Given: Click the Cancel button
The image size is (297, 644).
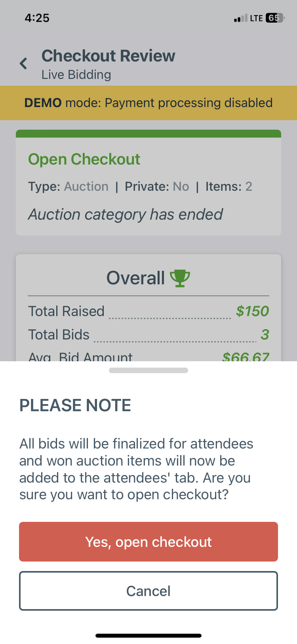Looking at the screenshot, I should coord(148,591).
